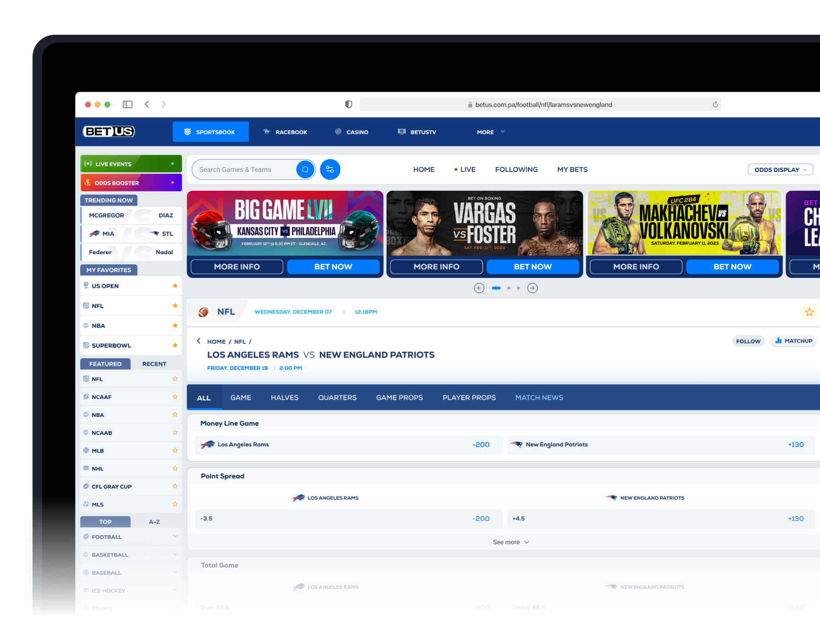Viewport: 820px width, 644px height.
Task: Open the SPORTSBOOK section
Action: 210,132
